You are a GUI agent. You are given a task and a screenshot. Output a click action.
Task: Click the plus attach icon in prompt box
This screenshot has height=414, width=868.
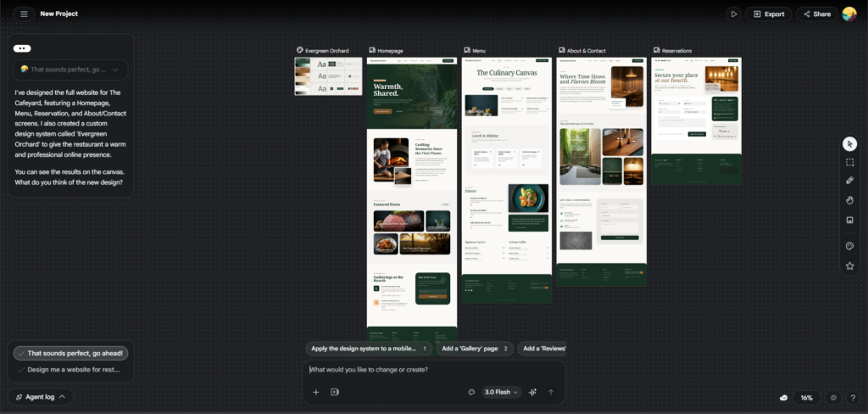(316, 392)
